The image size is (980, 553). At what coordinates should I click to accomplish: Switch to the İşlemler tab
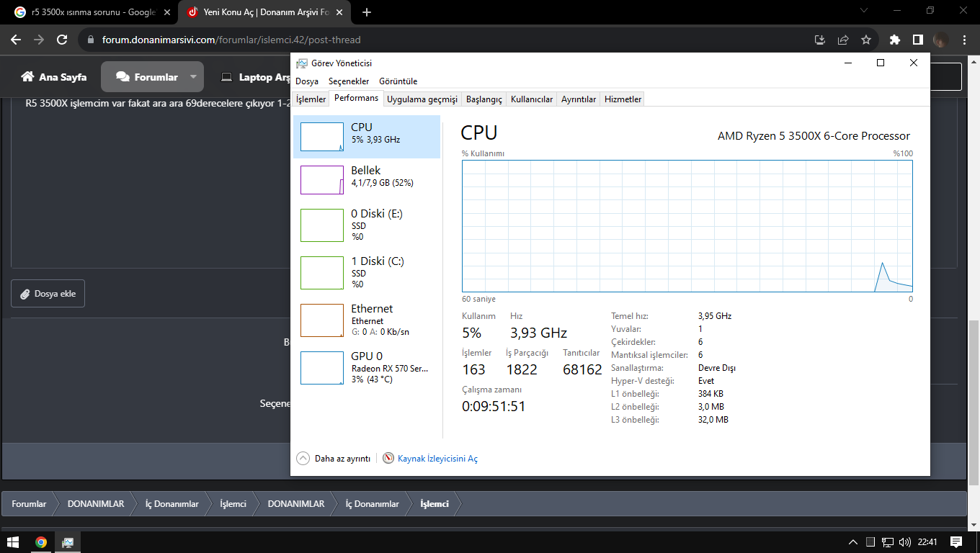point(311,99)
